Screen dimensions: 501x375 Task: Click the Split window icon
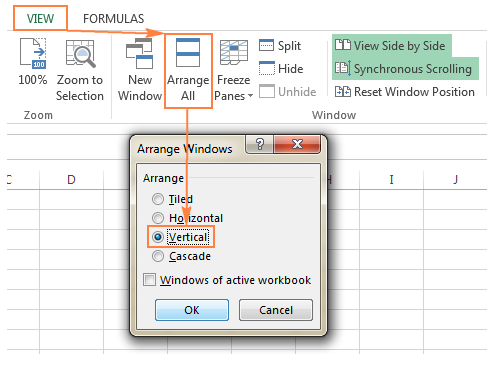coord(266,45)
